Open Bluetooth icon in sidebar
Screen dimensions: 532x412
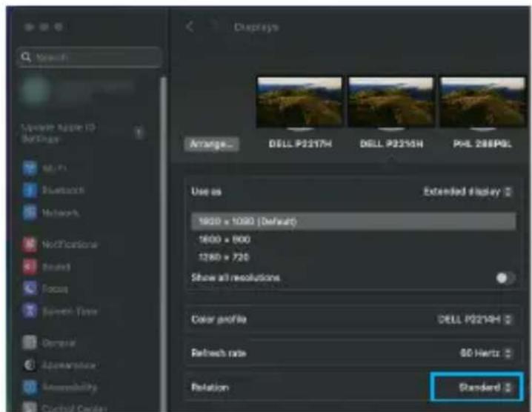click(x=30, y=190)
